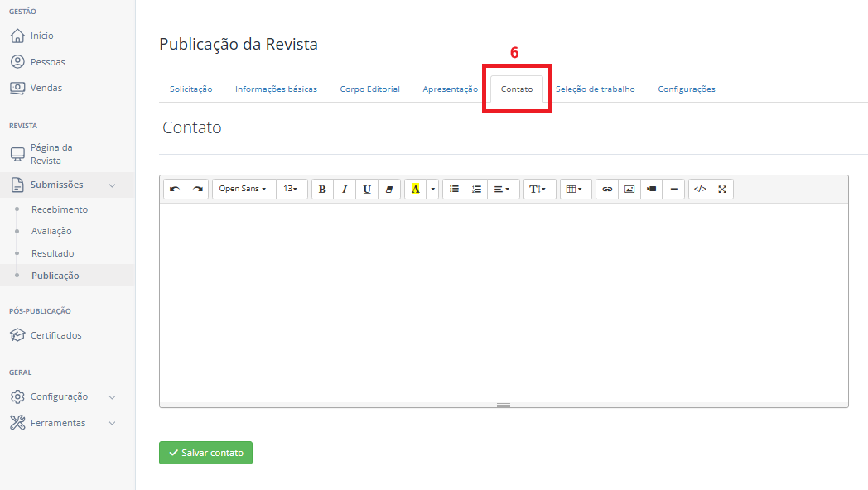Click the Vendas money icon
This screenshot has height=490, width=868.
click(17, 88)
